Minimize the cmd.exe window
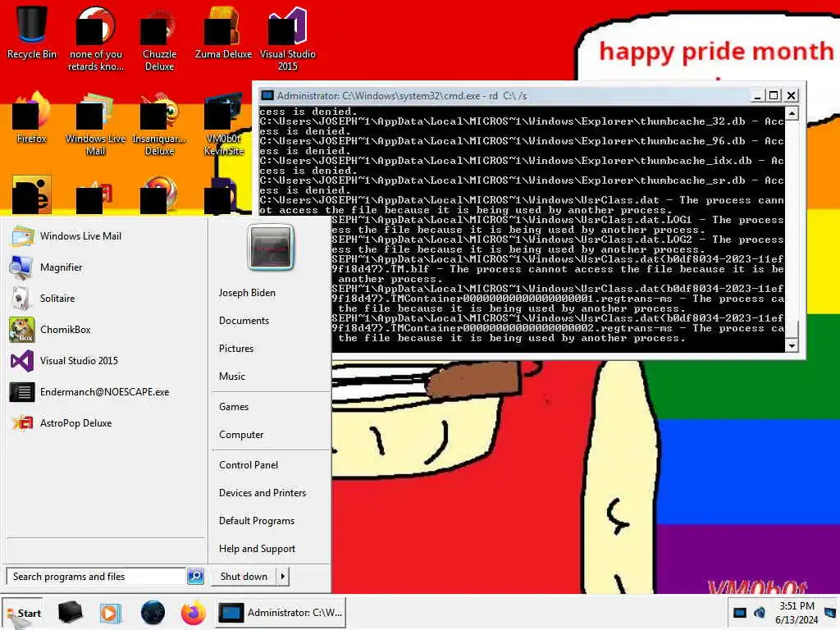Screen dimensions: 840x630 (x=757, y=96)
